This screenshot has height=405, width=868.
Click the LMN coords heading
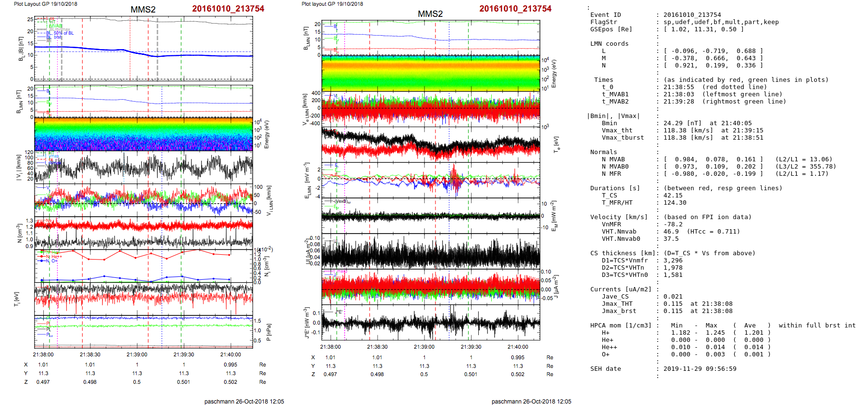click(x=609, y=44)
